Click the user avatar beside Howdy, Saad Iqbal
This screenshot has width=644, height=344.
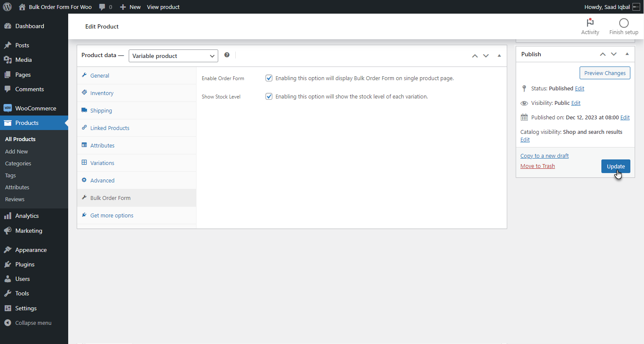pos(636,7)
